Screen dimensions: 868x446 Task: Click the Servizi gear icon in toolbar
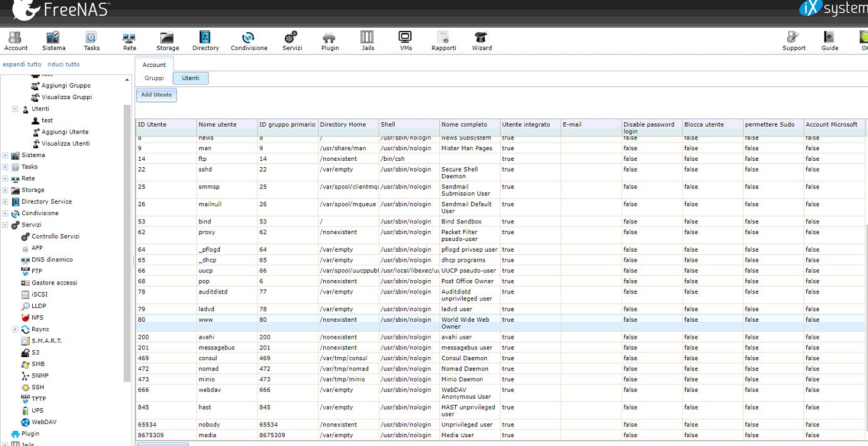[292, 41]
